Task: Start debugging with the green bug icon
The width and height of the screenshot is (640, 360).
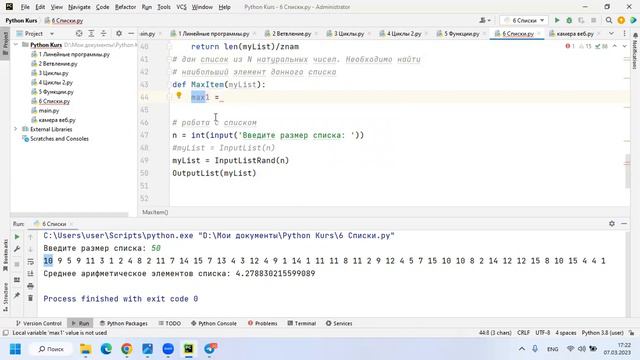Action: click(569, 20)
